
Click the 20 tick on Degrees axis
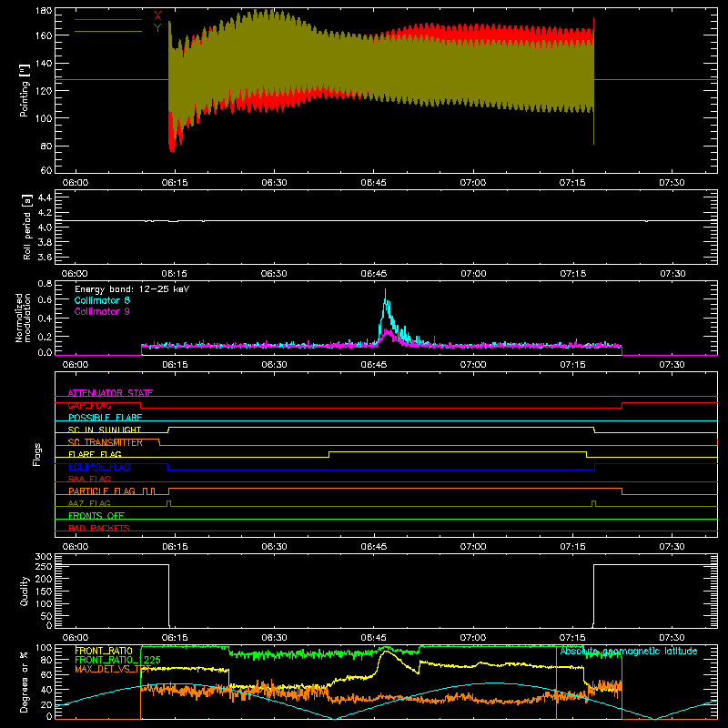click(x=46, y=704)
